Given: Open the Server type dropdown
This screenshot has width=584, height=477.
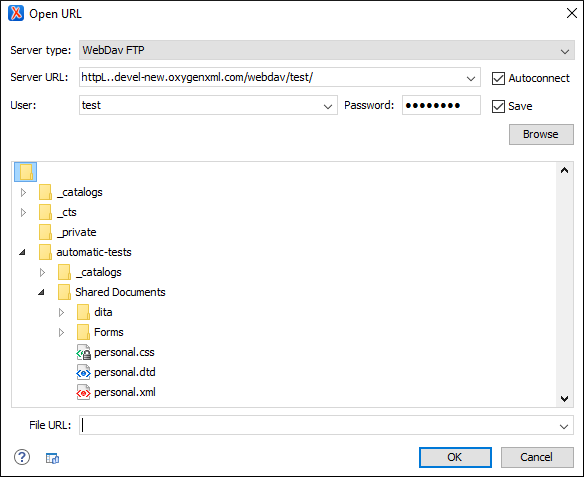Looking at the screenshot, I should [x=565, y=51].
